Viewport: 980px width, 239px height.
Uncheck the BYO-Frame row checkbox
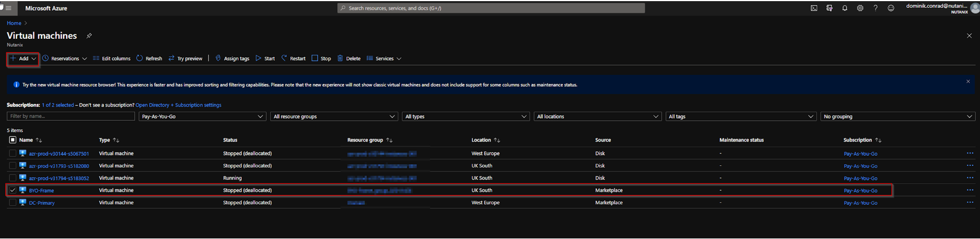[12, 190]
